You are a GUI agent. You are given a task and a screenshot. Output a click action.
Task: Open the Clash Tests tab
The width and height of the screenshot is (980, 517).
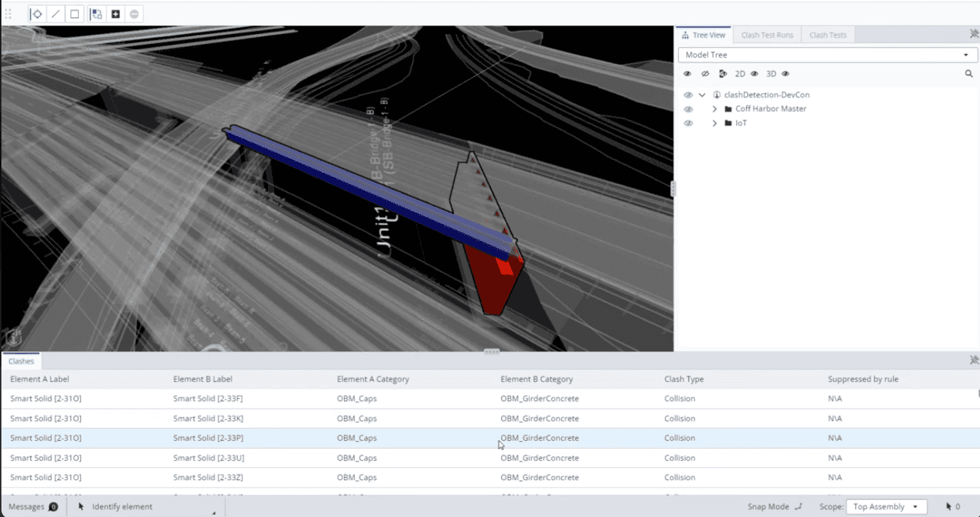(x=827, y=35)
